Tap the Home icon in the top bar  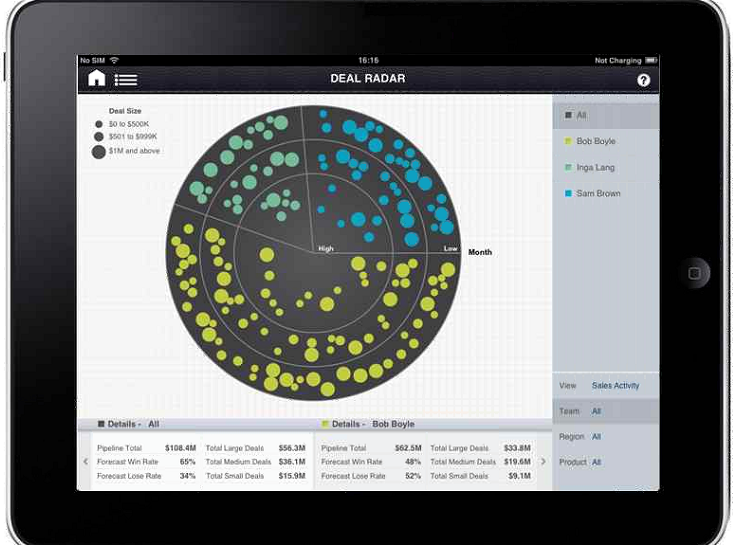[96, 79]
